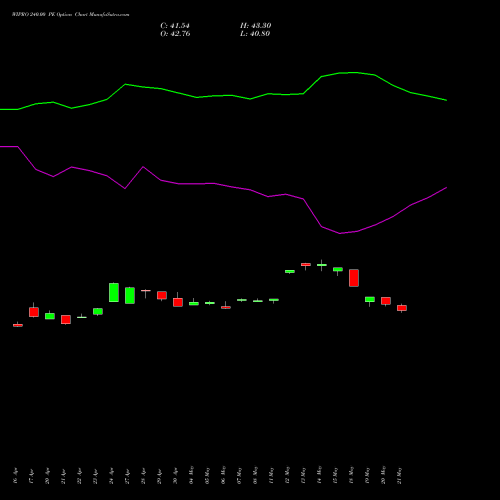500x500 pixels.
Task: Click the red candle for 30 Apr
Action: 178,302
